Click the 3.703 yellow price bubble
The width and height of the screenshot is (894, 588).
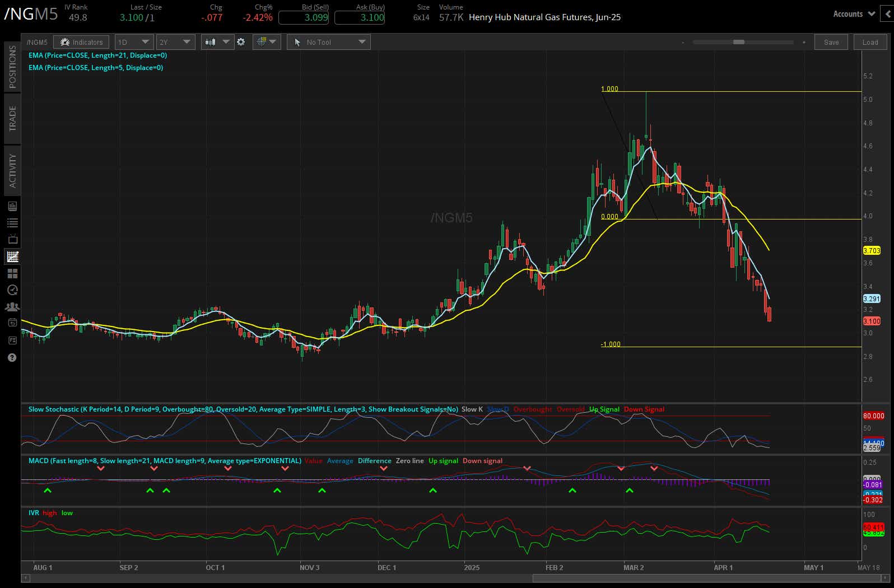coord(872,250)
